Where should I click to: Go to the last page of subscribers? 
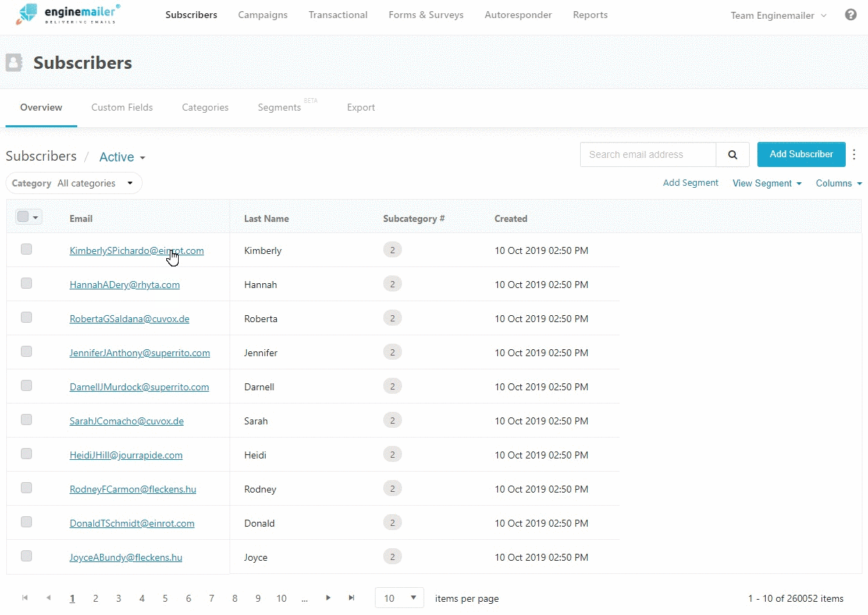click(351, 598)
